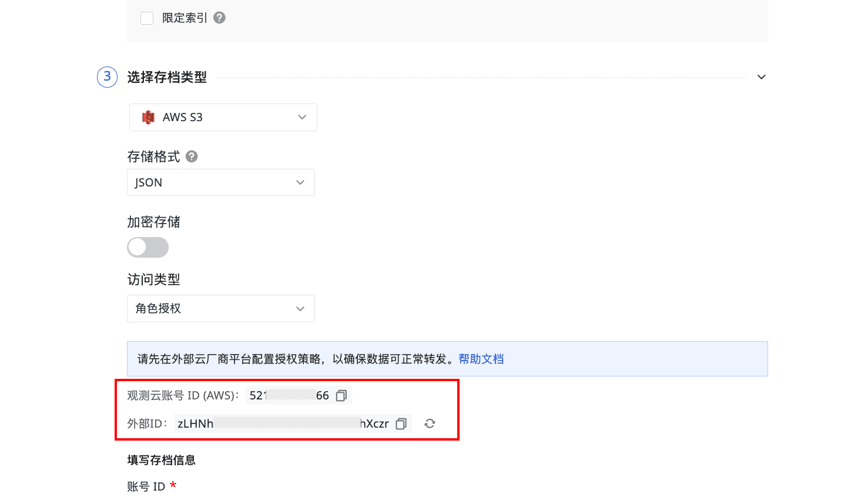The image size is (868, 500).
Task: Click the 填写存档信息 heading
Action: (161, 460)
